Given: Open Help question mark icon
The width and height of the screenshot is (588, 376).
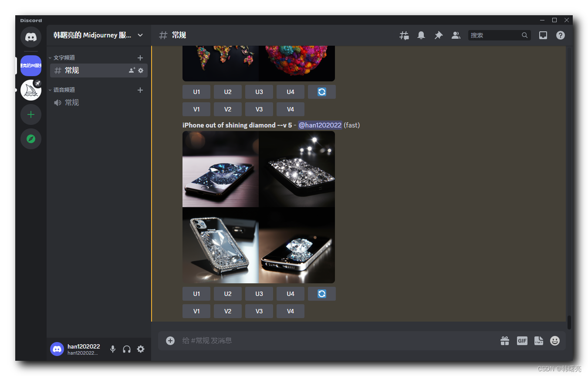Looking at the screenshot, I should click(561, 36).
